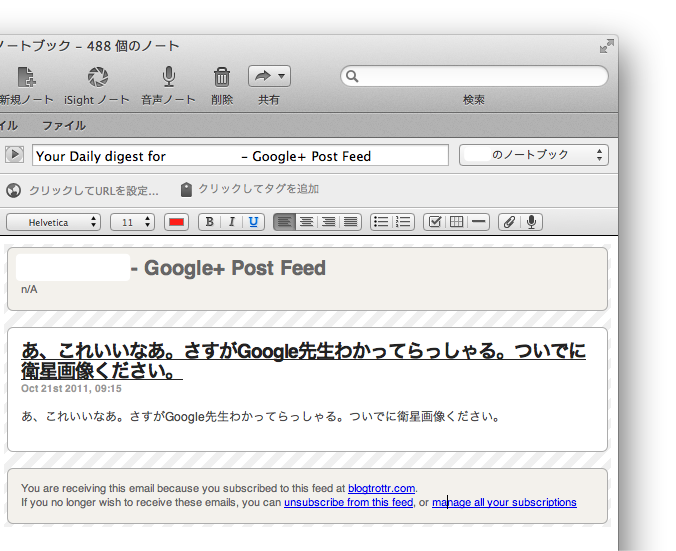Click the 削除 trash icon
This screenshot has height=551, width=676.
[222, 77]
